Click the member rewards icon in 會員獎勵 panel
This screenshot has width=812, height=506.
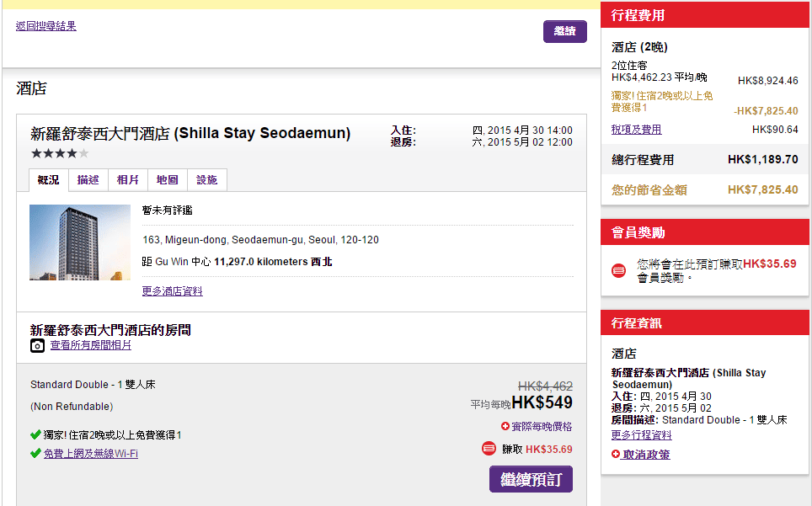point(619,270)
